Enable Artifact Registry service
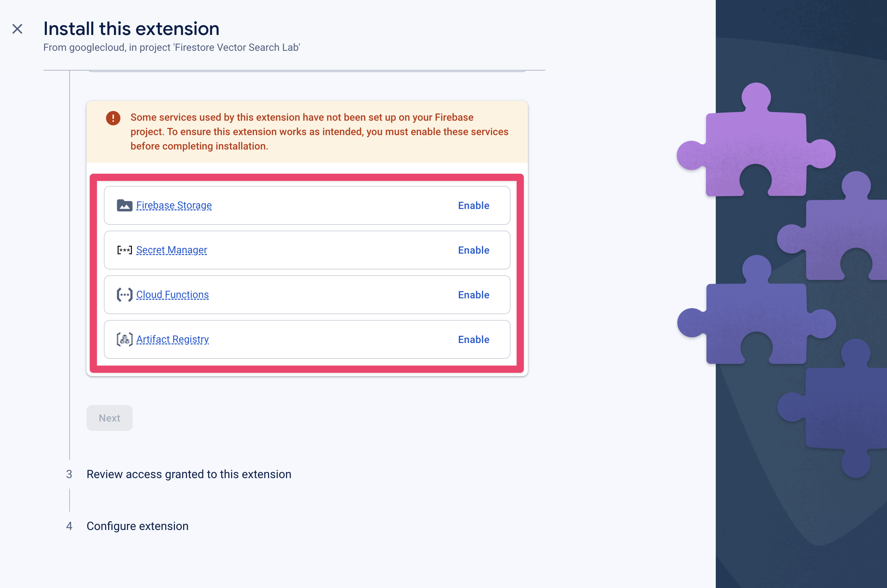The height and width of the screenshot is (588, 887). 473,339
